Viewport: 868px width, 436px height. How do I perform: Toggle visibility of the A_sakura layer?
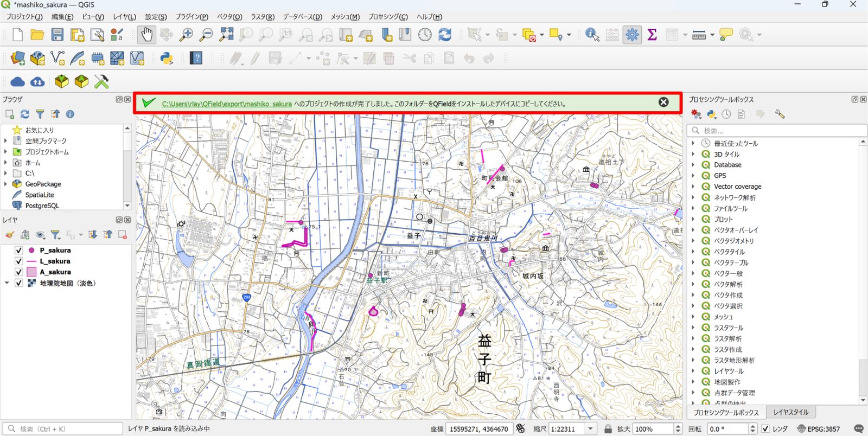click(x=19, y=272)
